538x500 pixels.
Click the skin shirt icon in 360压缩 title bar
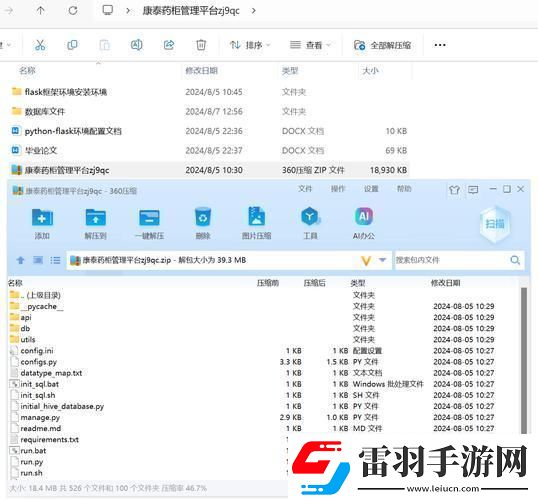tap(454, 189)
